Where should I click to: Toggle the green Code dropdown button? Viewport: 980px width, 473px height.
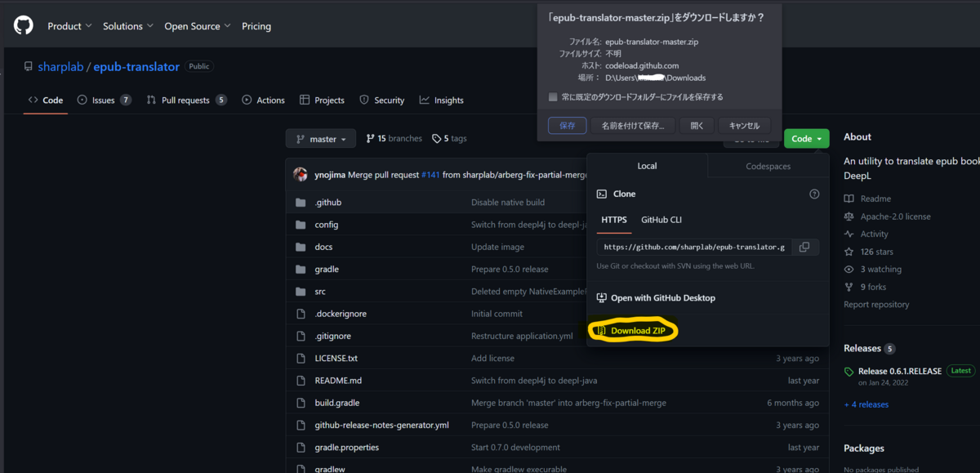point(806,139)
